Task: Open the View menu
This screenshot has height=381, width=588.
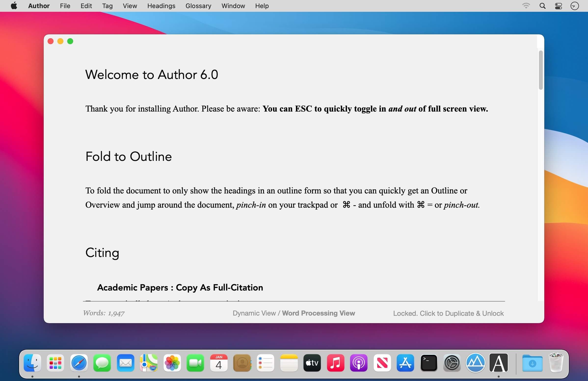Action: pyautogui.click(x=130, y=6)
